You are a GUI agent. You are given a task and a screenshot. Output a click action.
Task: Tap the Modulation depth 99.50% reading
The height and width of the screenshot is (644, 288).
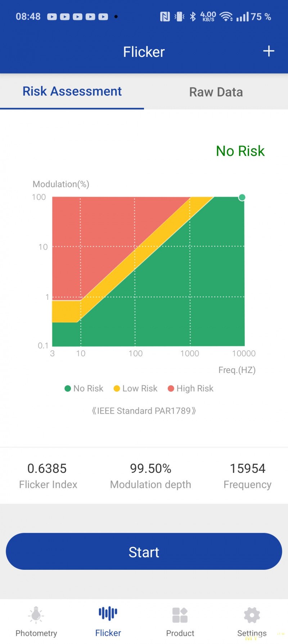150,468
